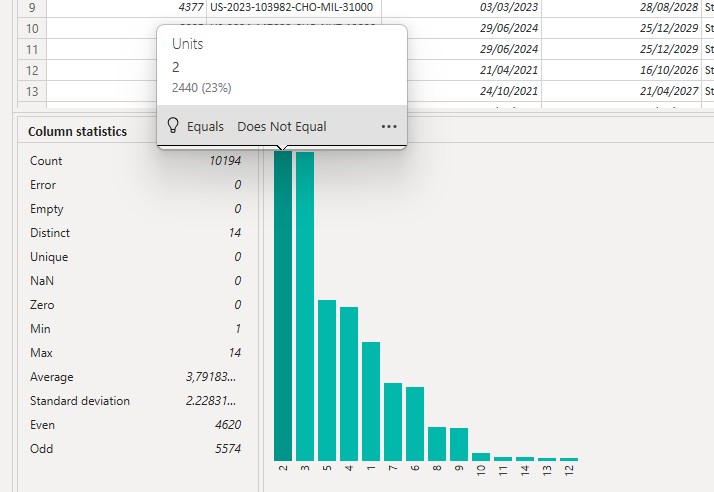Click the 2440 (23%) tooltip count

201,87
